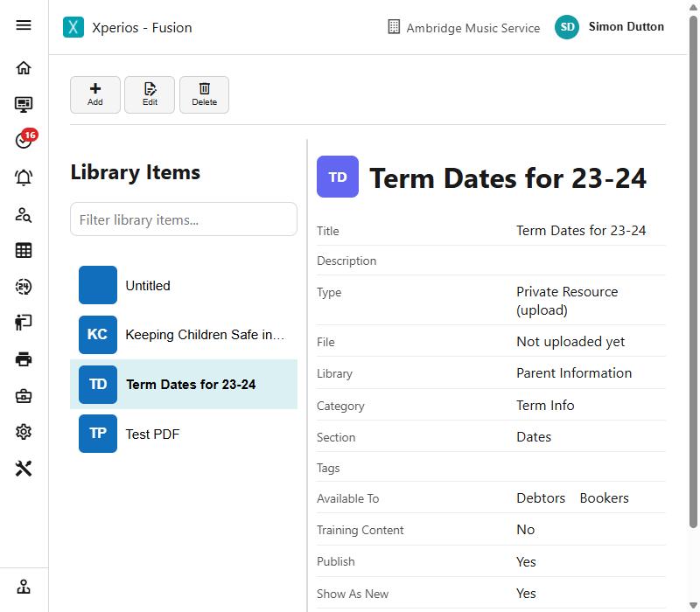This screenshot has height=612, width=700.
Task: Click the building icon beside Ambridge Music Service
Action: pyautogui.click(x=394, y=27)
